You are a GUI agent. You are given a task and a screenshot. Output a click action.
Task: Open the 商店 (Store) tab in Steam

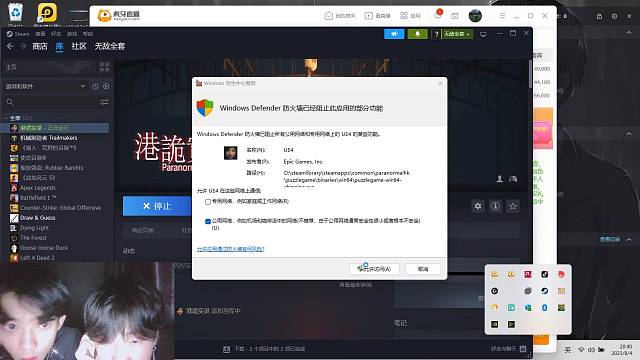pos(40,47)
